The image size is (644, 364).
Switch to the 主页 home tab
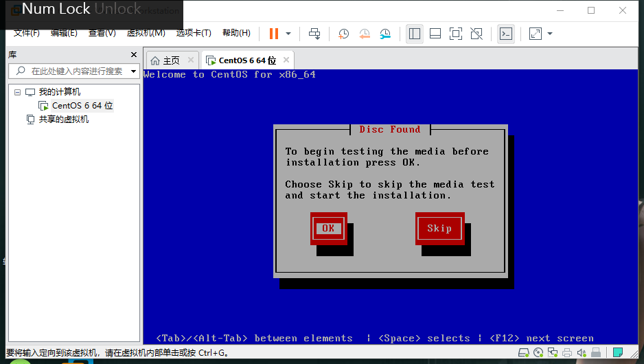(171, 60)
